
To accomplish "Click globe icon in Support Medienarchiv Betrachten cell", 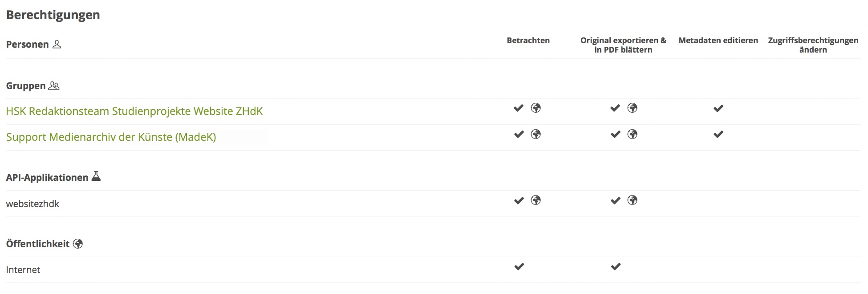I will pos(536,134).
